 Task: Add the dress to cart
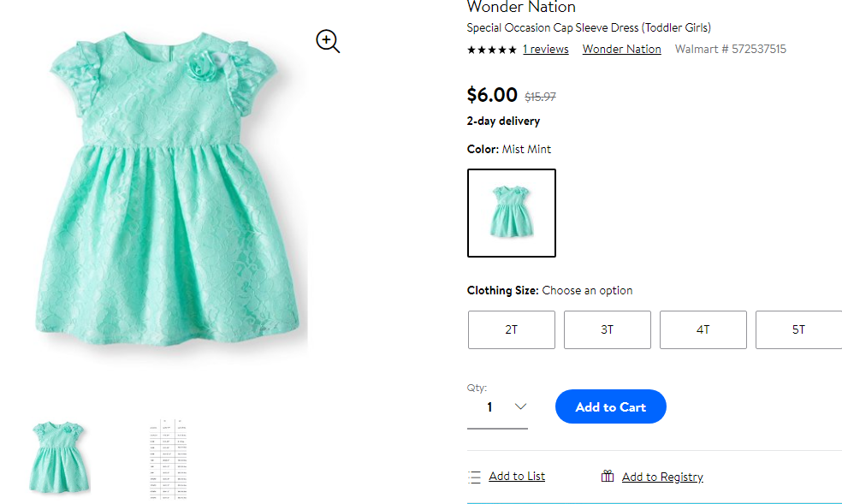coord(611,406)
